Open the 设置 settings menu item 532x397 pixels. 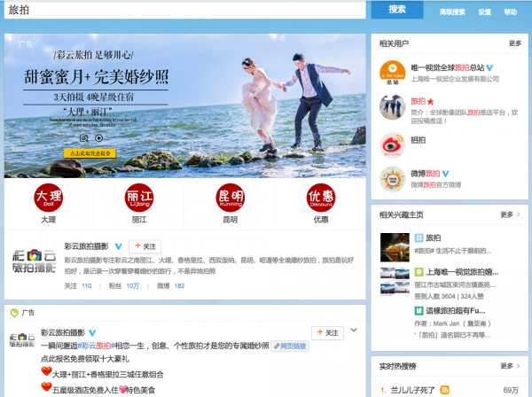484,12
